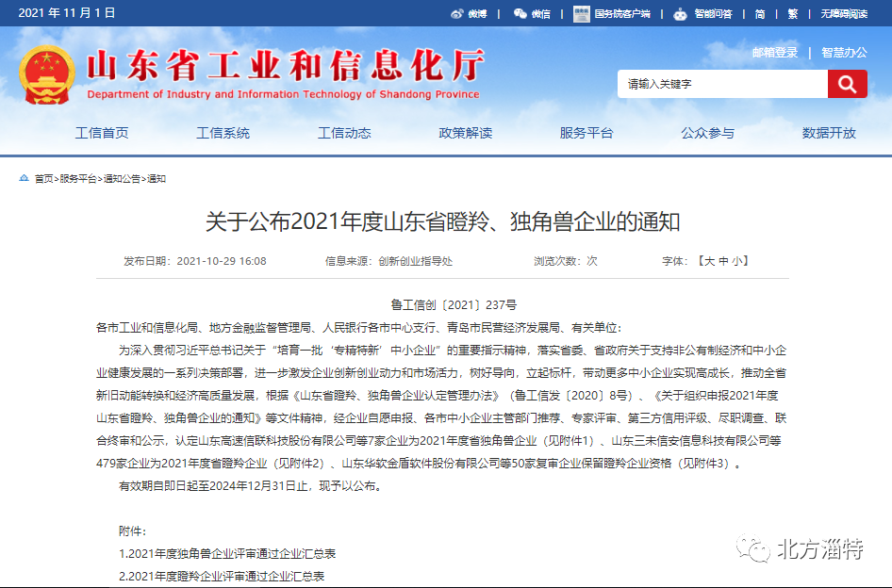892x588 pixels.
Task: Open the 政策解读 menu
Action: [466, 133]
